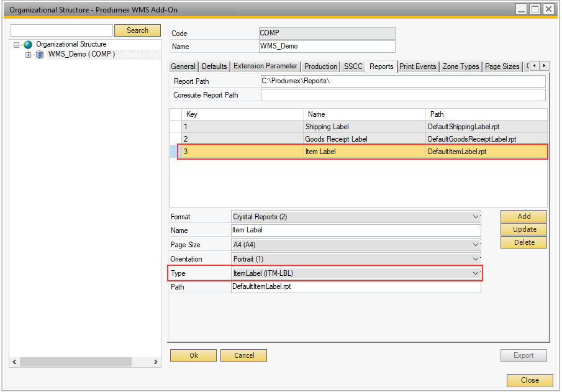Click the company building icon beside WMS_Demo
The height and width of the screenshot is (392, 562).
(x=40, y=55)
